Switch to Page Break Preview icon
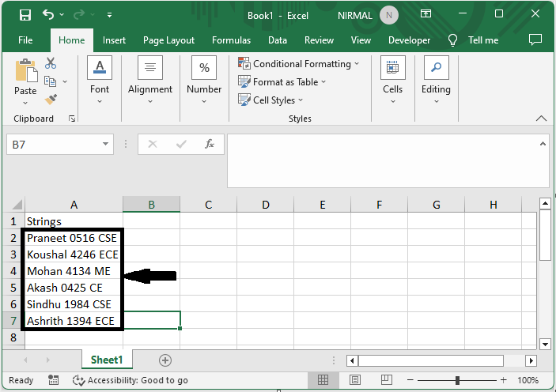The image size is (556, 392). [387, 380]
